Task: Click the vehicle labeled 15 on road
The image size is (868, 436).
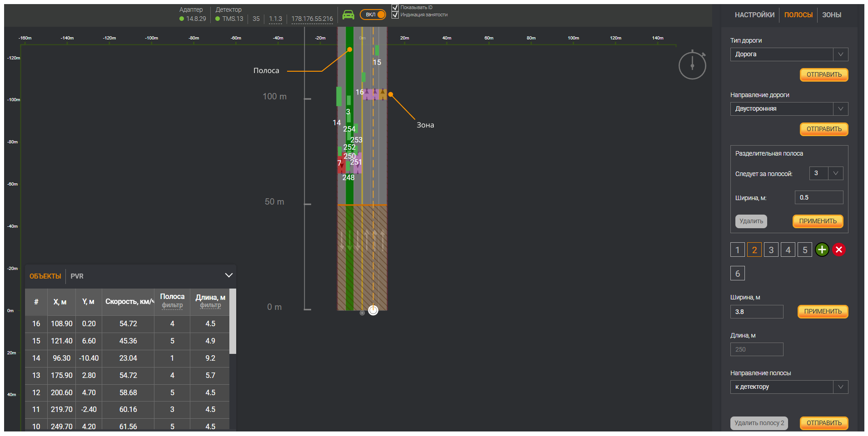Action: click(377, 51)
